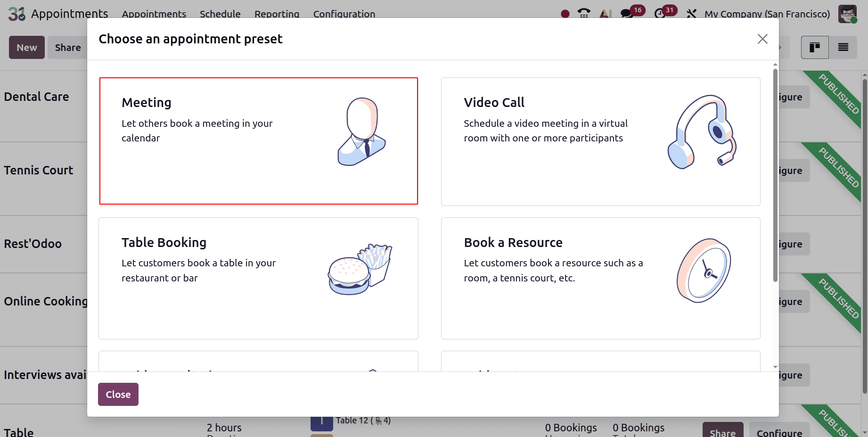Image resolution: width=868 pixels, height=437 pixels.
Task: Click the Appointments app logo icon
Action: point(17,14)
